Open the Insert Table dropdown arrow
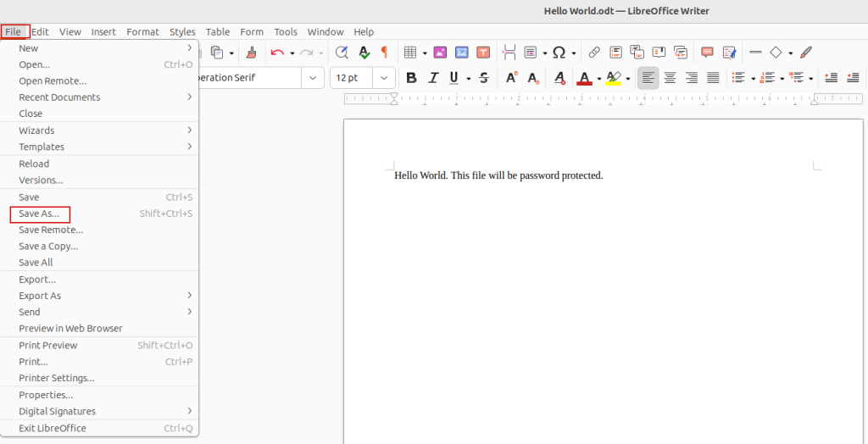The width and height of the screenshot is (868, 444). coord(425,53)
